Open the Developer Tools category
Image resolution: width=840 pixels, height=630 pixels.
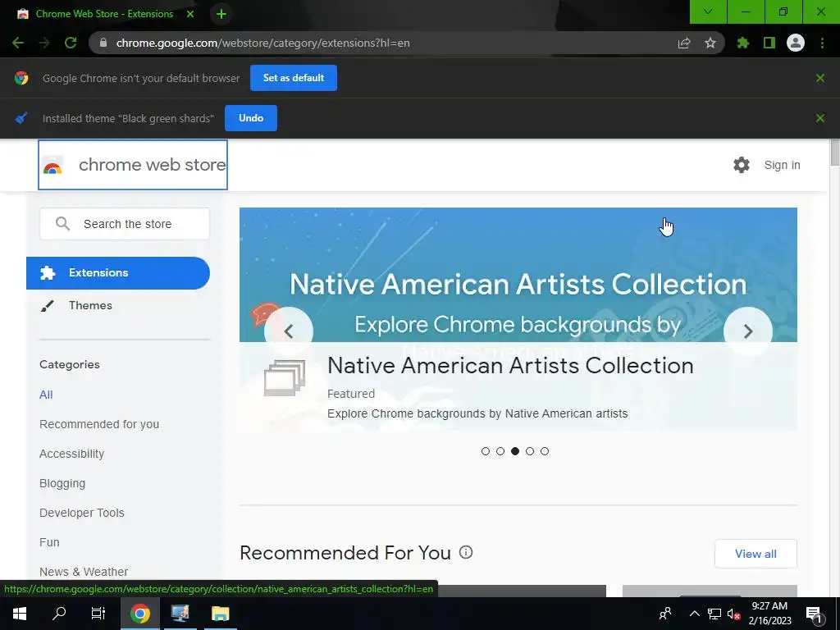coord(82,513)
